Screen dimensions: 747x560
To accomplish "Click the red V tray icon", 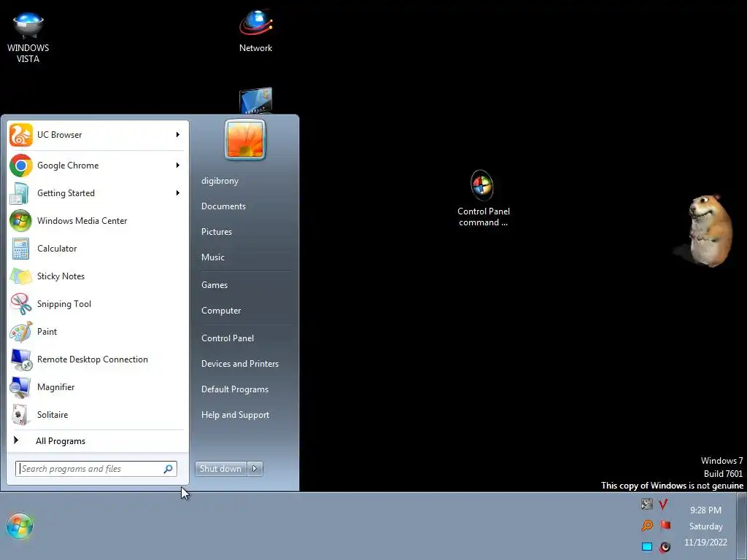I will [x=663, y=504].
